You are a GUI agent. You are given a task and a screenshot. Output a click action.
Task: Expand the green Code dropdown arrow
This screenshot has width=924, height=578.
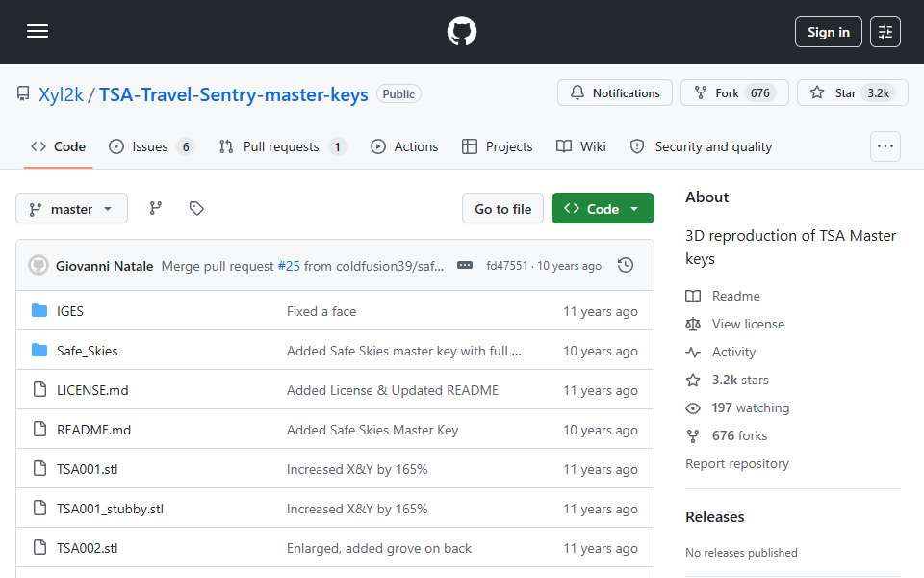(634, 209)
